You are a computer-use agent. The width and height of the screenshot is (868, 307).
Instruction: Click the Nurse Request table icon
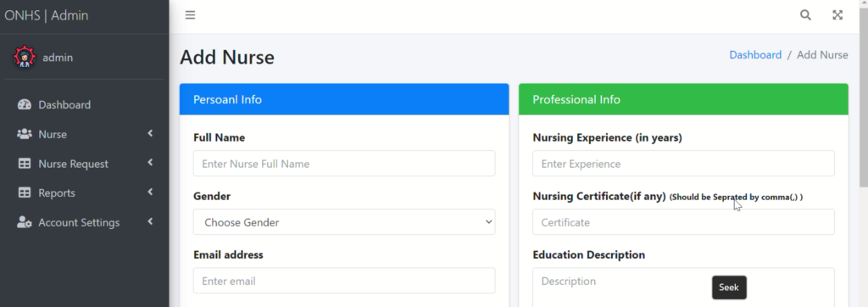[25, 164]
